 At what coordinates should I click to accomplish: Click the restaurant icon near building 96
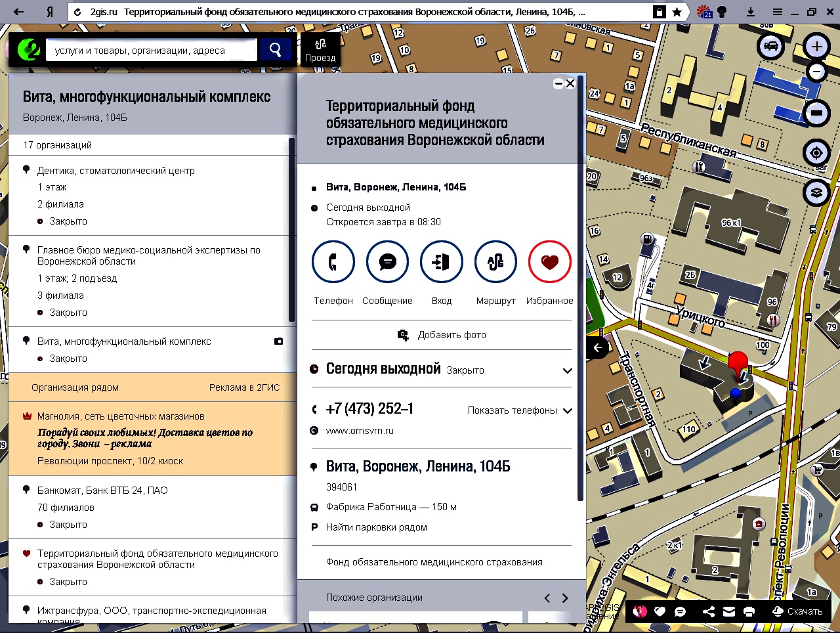point(774,321)
